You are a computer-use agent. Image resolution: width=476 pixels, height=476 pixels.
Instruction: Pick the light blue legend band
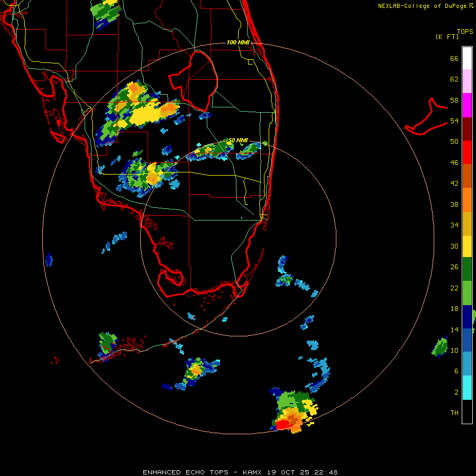coord(467,364)
